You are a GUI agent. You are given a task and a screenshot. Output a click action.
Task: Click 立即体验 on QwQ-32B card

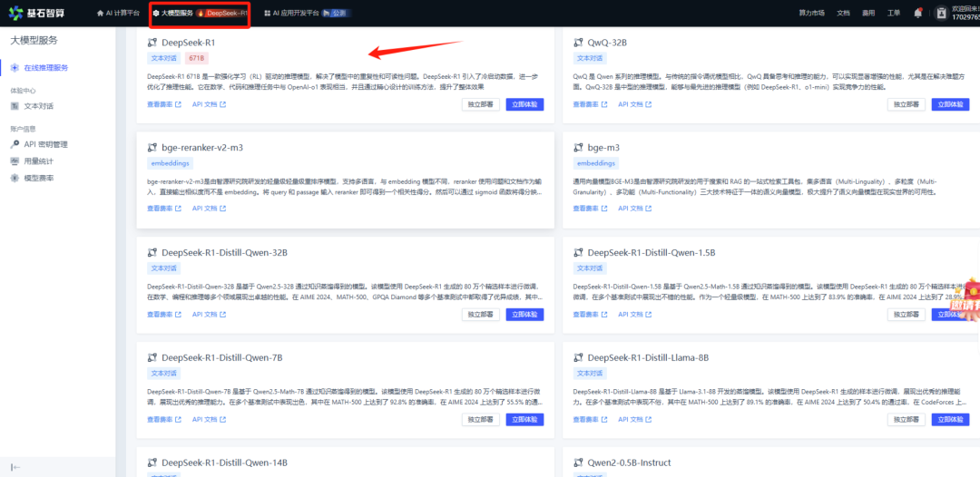point(951,104)
